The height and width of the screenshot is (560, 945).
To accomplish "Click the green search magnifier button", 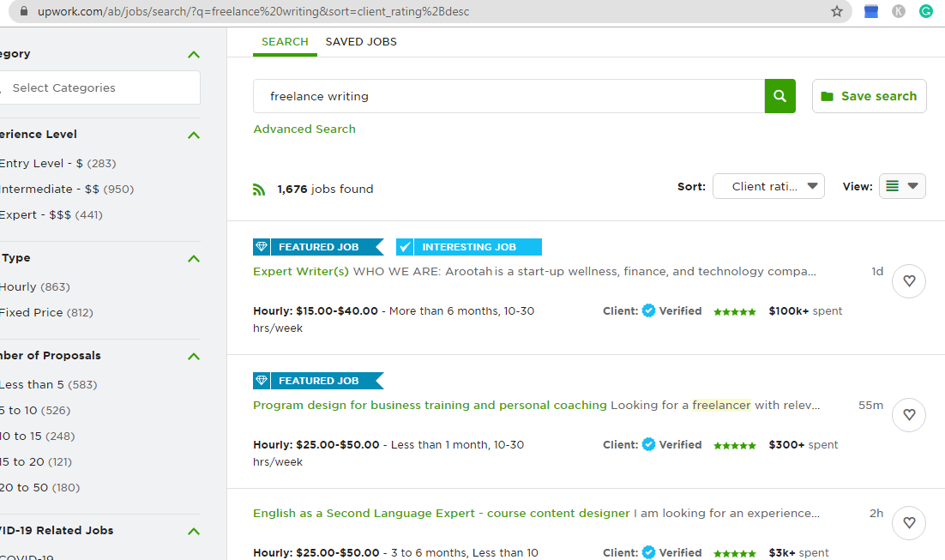I will pyautogui.click(x=779, y=96).
